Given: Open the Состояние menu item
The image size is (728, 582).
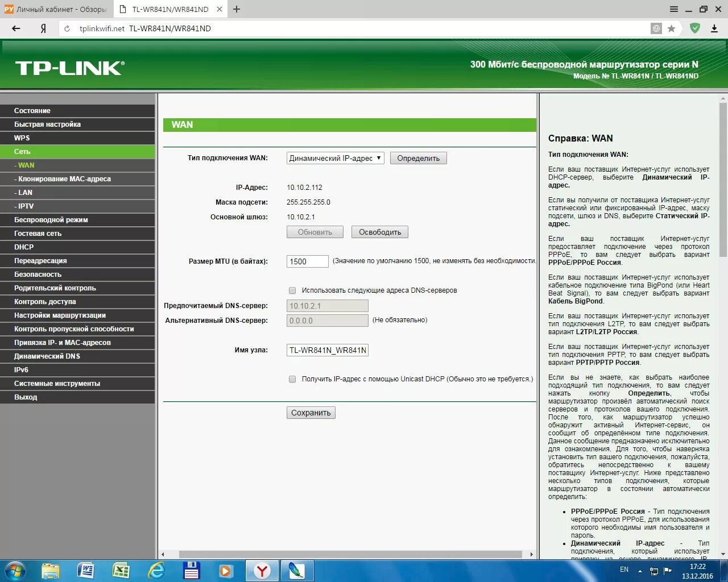Looking at the screenshot, I should [x=77, y=111].
